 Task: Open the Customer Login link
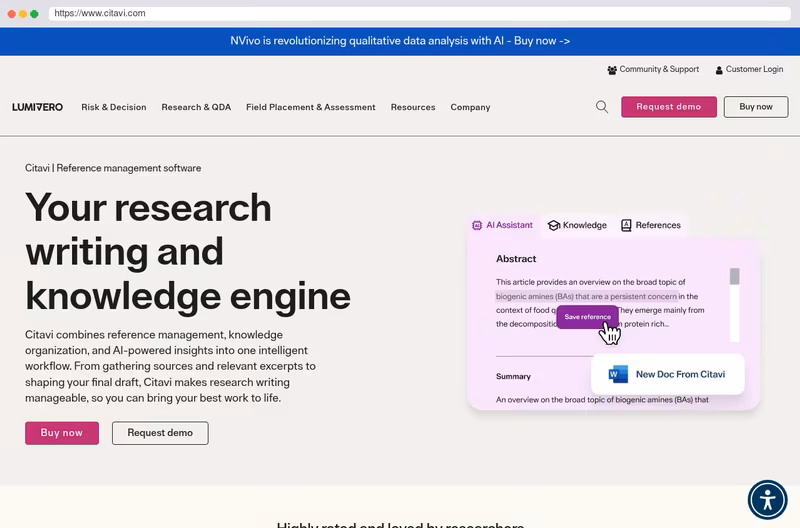click(749, 69)
